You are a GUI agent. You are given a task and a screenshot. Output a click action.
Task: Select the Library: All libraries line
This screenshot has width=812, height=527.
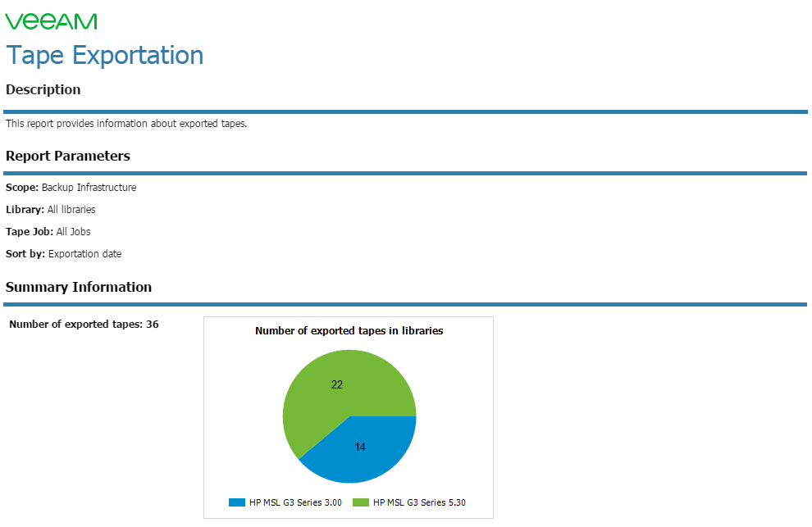coord(51,210)
